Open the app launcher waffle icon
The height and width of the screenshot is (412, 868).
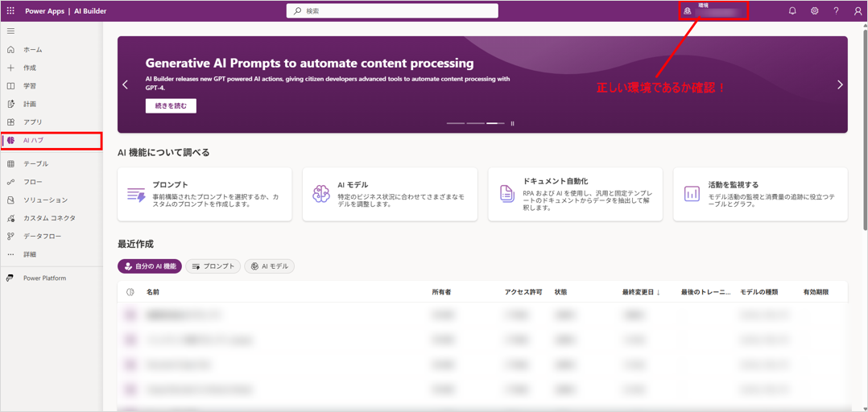coord(10,11)
